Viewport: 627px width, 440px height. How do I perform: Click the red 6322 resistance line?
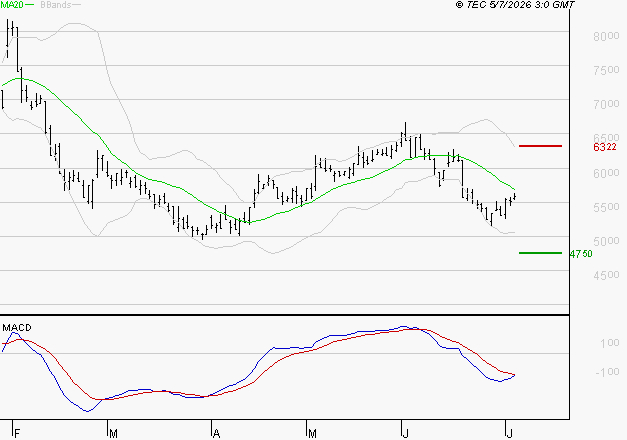540,146
